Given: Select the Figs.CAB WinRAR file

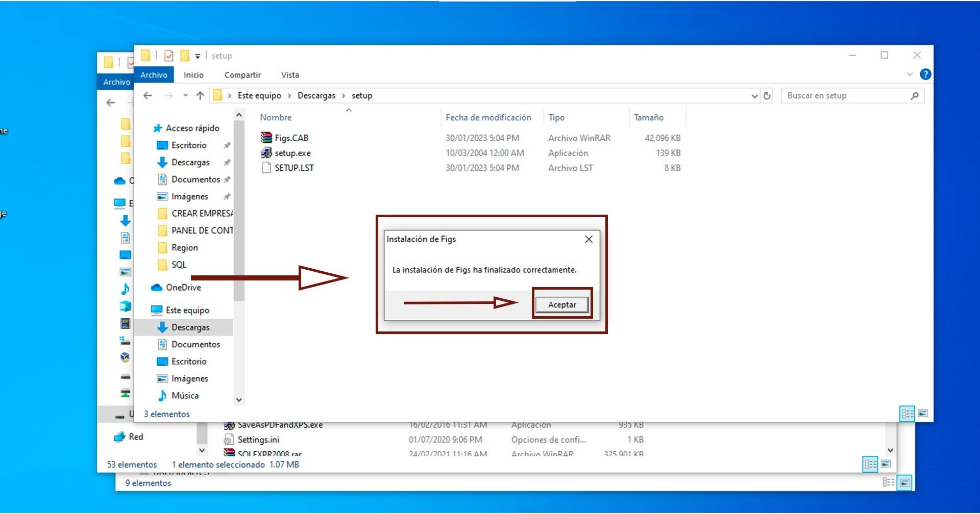Looking at the screenshot, I should coord(291,138).
